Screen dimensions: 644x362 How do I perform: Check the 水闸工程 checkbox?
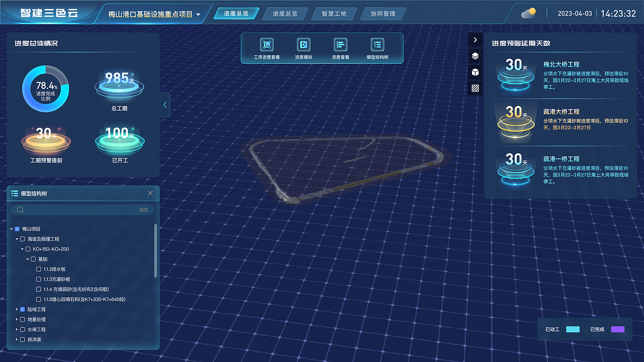coord(22,329)
